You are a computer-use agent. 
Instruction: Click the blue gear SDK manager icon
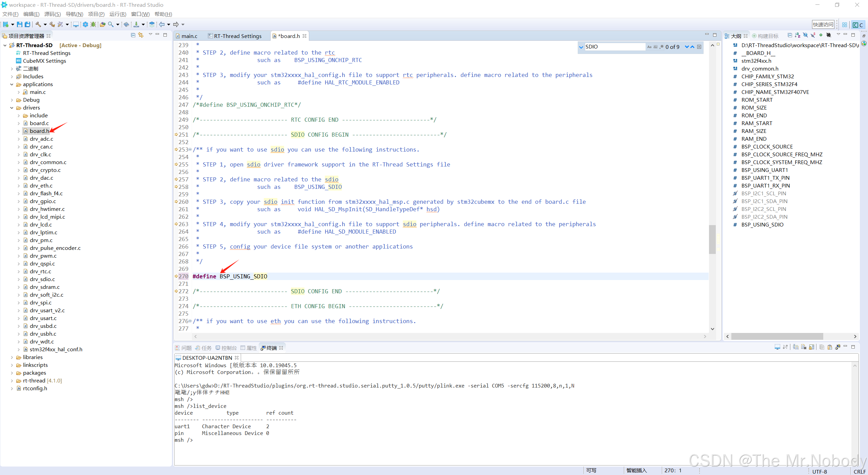click(x=85, y=24)
